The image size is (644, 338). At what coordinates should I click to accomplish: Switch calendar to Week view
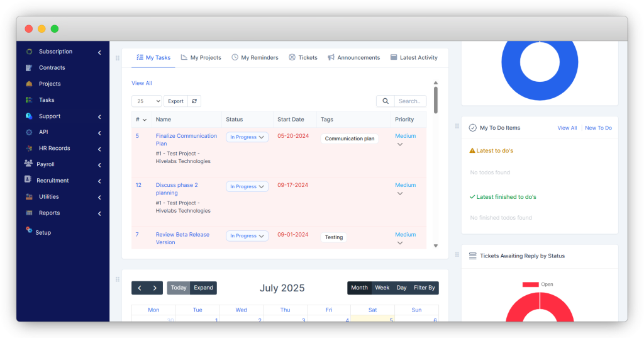pos(382,288)
